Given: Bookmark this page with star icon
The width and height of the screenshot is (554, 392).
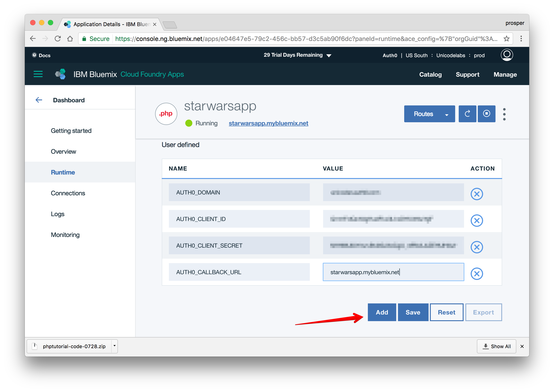Looking at the screenshot, I should pyautogui.click(x=506, y=39).
